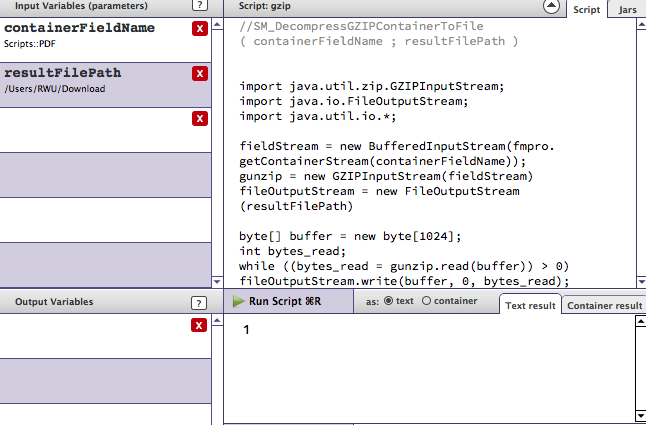Click the output variables list scroll up arrow
The height and width of the screenshot is (425, 646).
pos(217,321)
